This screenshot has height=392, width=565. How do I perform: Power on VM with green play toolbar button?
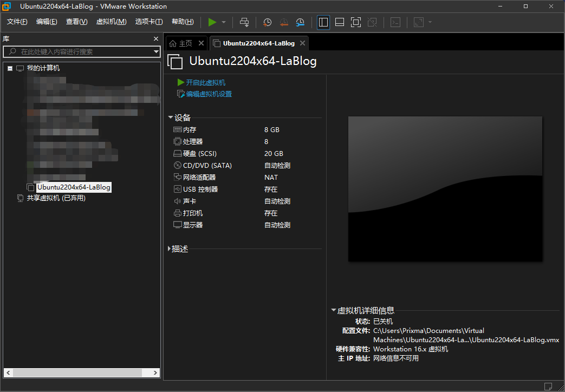212,22
